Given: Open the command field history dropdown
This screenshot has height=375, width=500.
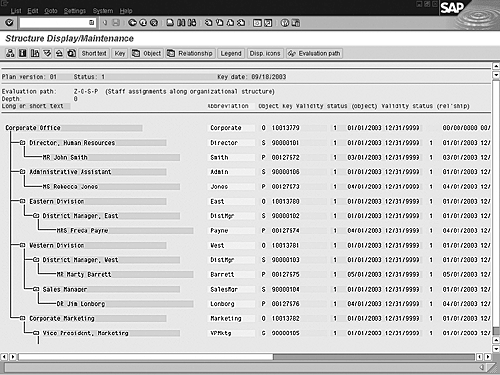Looking at the screenshot, I should point(91,23).
